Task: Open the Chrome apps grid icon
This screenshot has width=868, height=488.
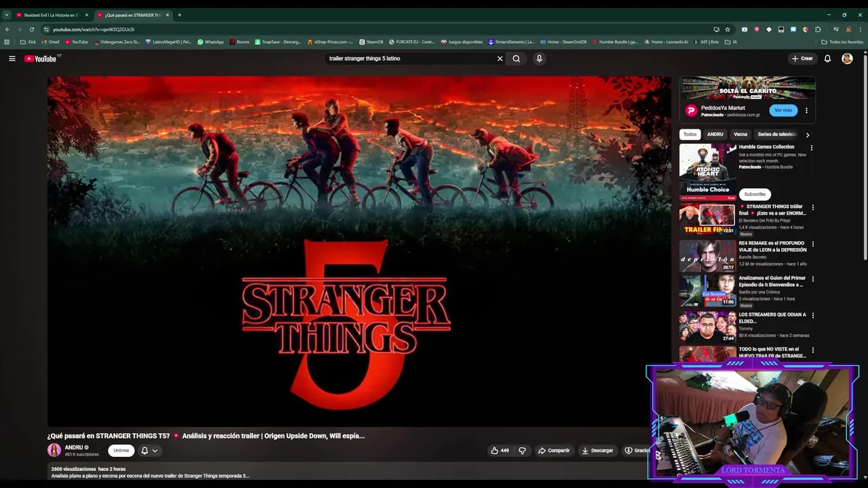Action: (x=7, y=42)
